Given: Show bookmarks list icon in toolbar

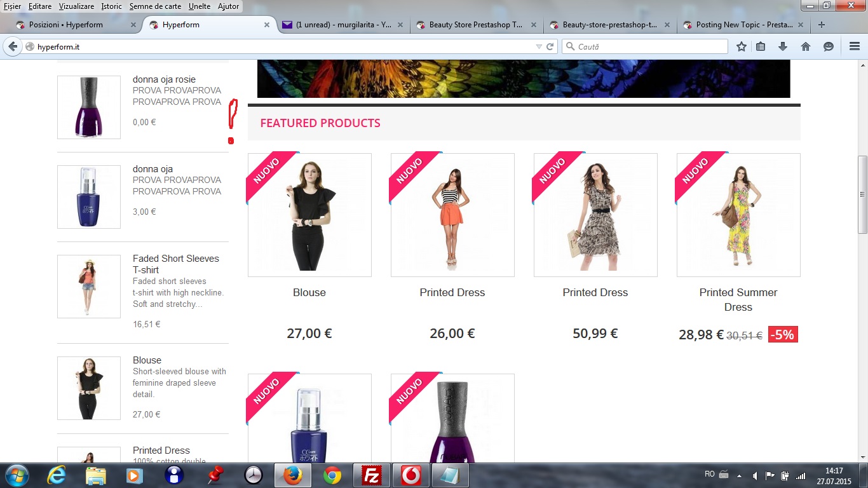Looking at the screenshot, I should (x=761, y=46).
